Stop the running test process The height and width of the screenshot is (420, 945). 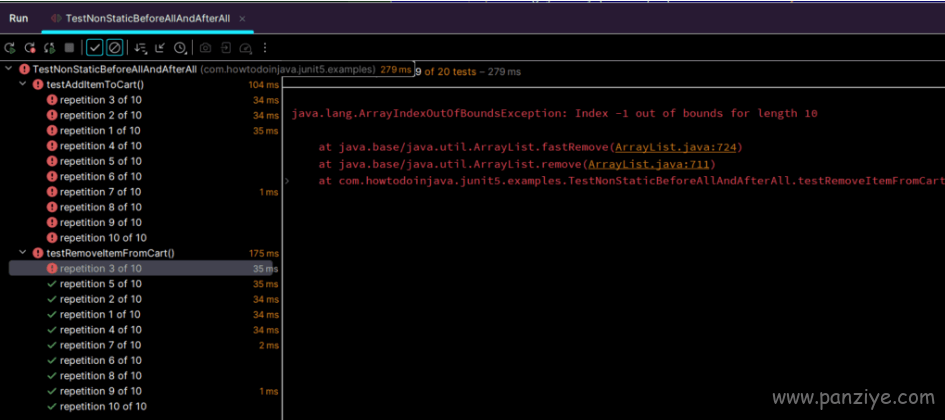tap(69, 48)
